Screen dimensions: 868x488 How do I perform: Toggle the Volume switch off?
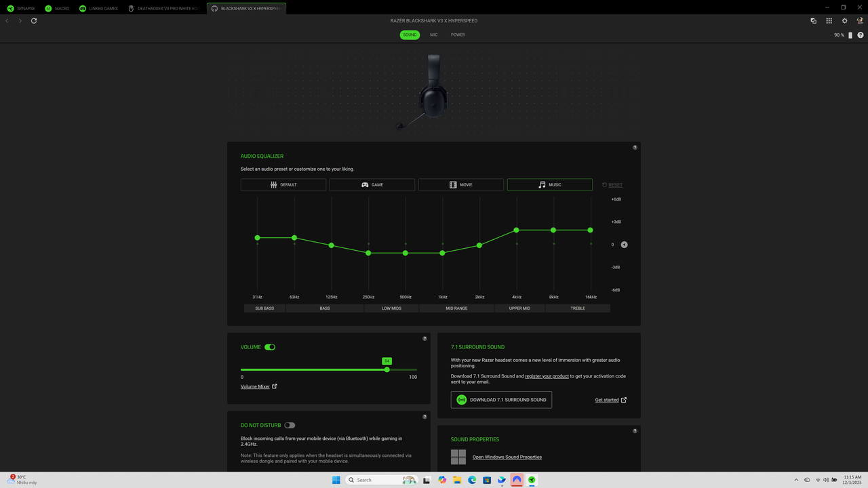click(x=270, y=346)
